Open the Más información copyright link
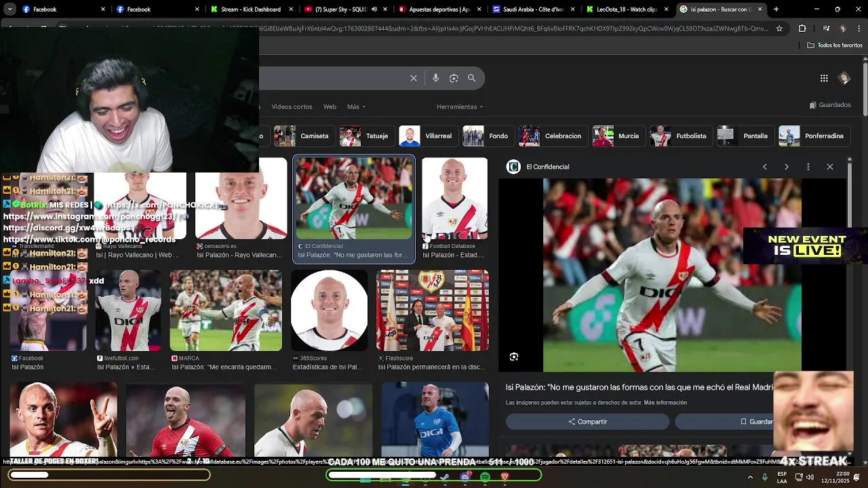This screenshot has width=868, height=488. pyautogui.click(x=665, y=403)
